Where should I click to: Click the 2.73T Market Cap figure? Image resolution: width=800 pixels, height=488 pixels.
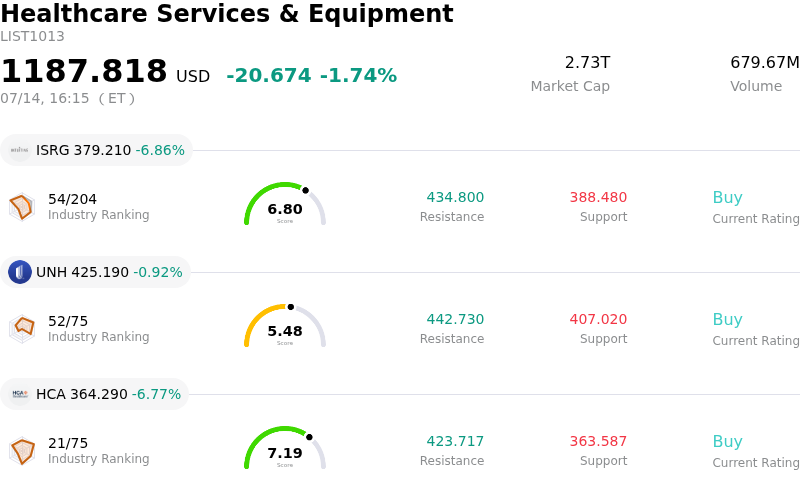(x=587, y=62)
